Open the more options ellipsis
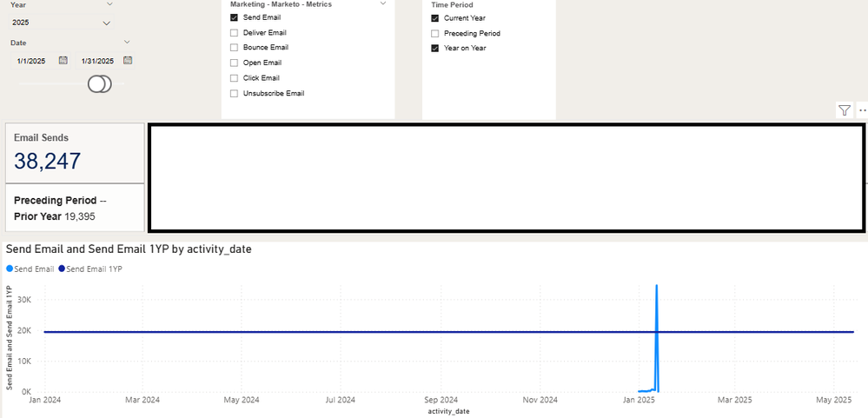Image resolution: width=868 pixels, height=418 pixels. coord(863,110)
